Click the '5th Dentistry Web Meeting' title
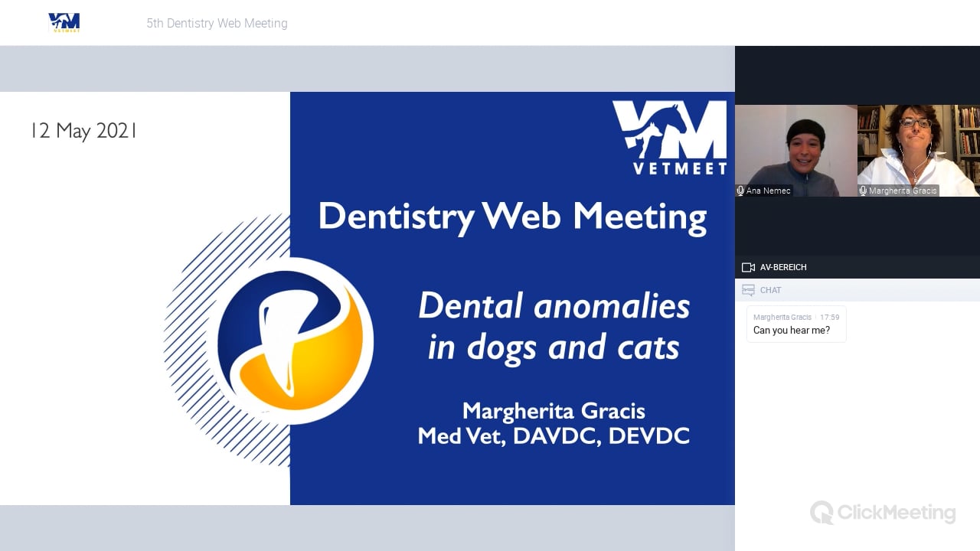Viewport: 980px width, 551px height. [217, 24]
